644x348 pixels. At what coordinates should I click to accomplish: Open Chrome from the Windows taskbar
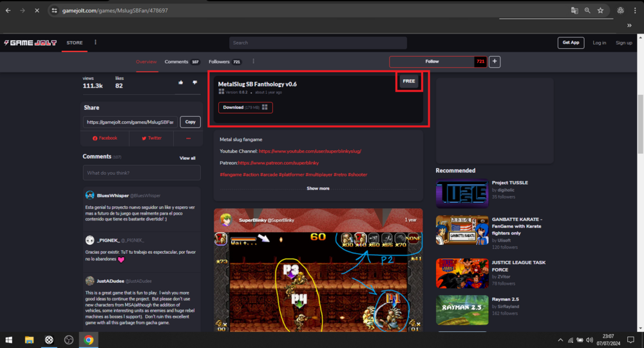[88, 340]
